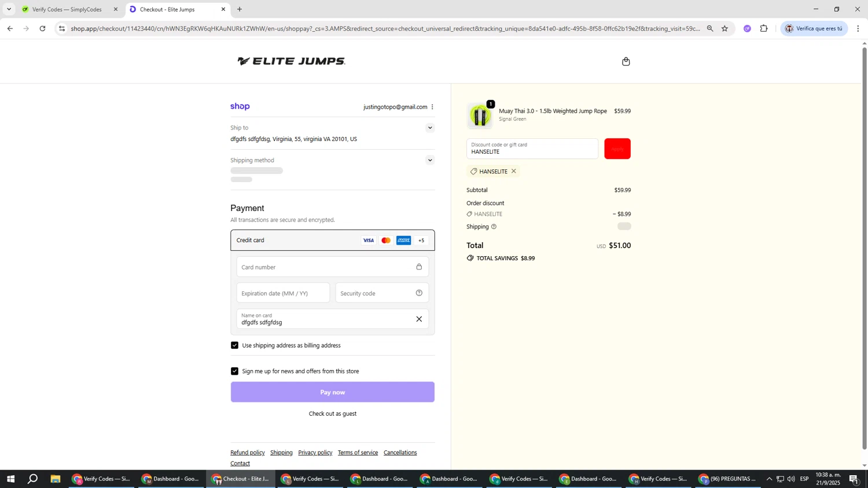This screenshot has height=488, width=868.
Task: Open the Terms of service link
Action: click(358, 453)
